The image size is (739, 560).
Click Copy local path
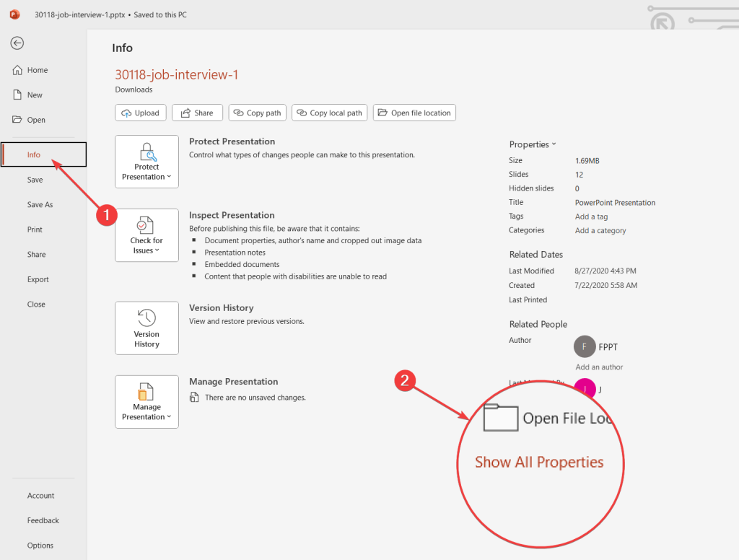(329, 113)
